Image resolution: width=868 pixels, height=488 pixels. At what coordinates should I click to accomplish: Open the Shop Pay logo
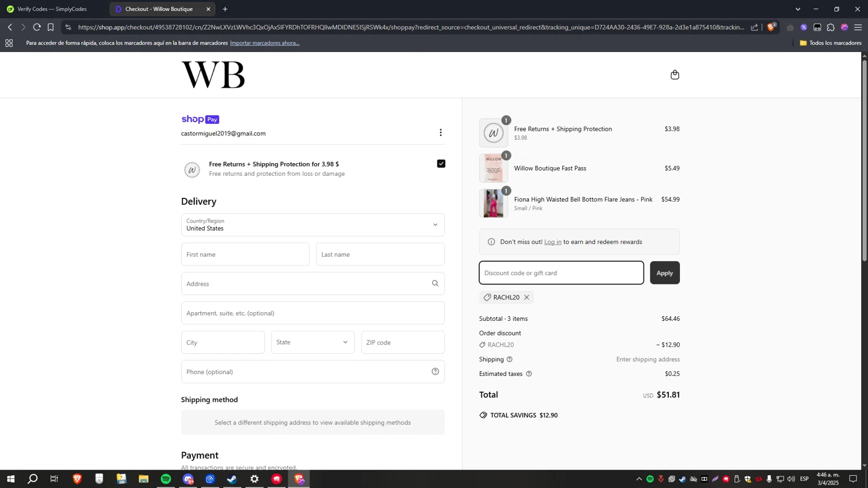pos(200,119)
